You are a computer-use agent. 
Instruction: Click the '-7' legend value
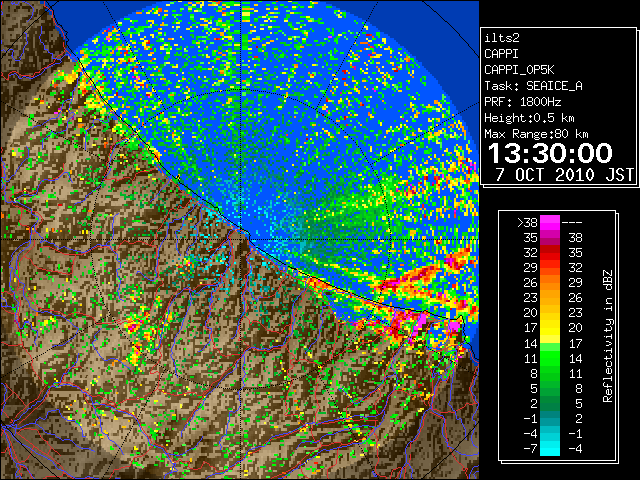[x=530, y=449]
